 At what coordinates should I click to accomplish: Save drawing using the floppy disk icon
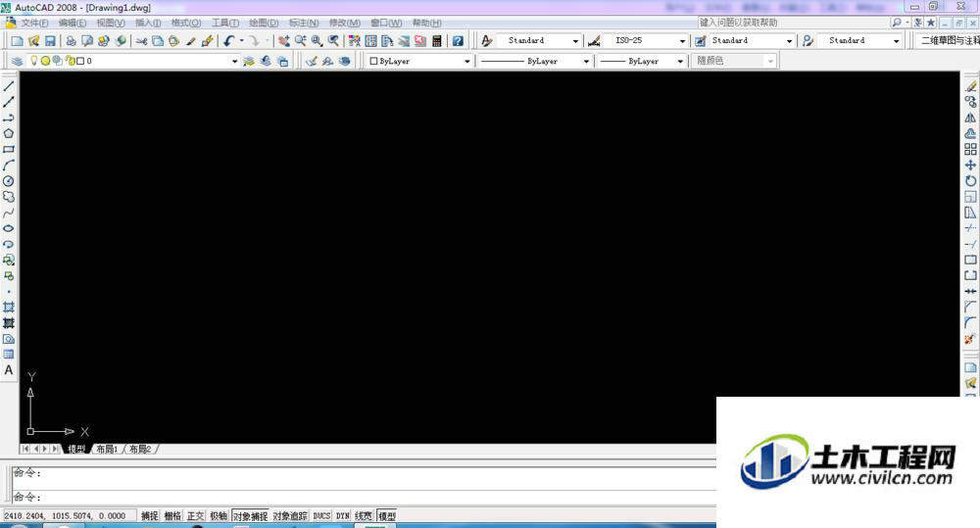pyautogui.click(x=50, y=40)
